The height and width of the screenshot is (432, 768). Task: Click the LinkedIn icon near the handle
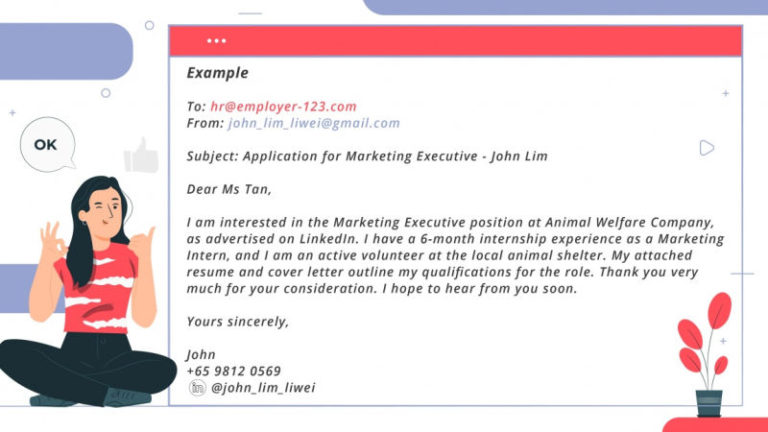click(x=197, y=387)
